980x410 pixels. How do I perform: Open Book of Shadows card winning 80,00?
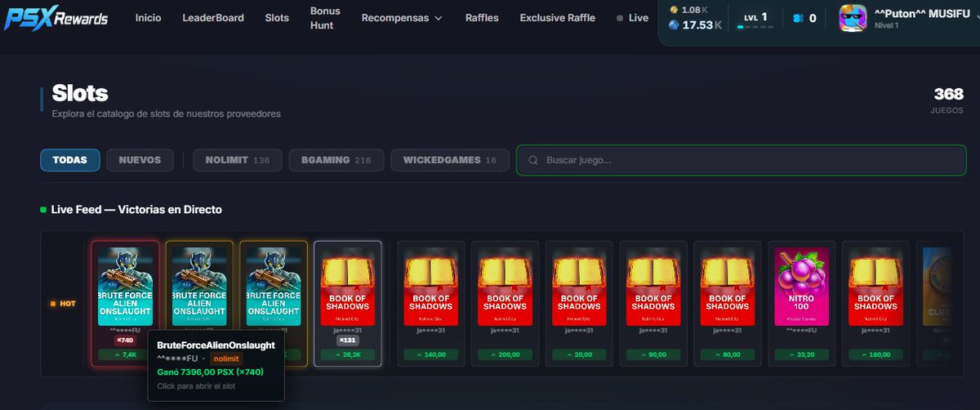point(728,303)
